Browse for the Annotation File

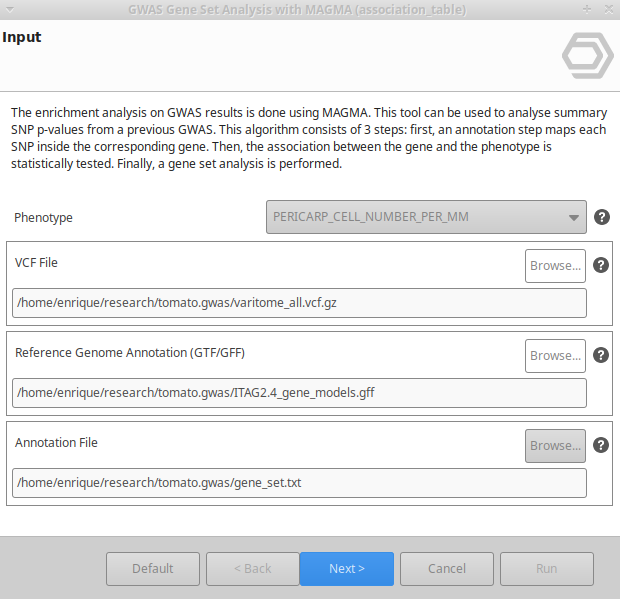tap(555, 446)
